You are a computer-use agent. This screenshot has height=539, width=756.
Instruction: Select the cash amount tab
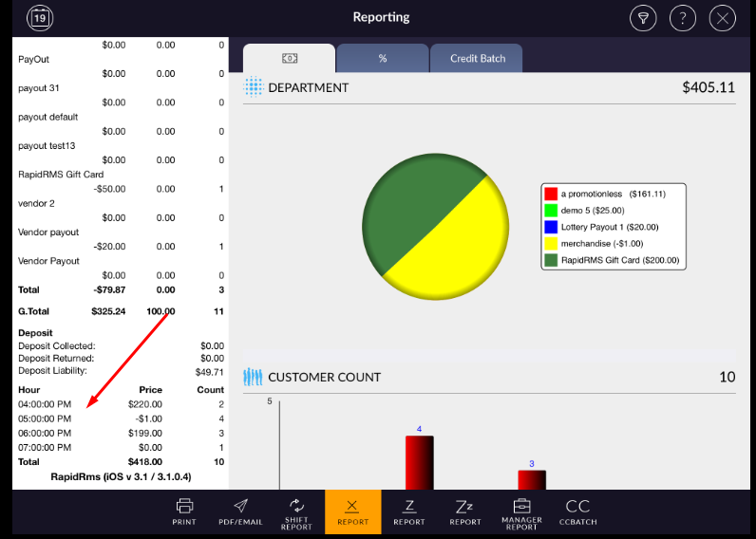(290, 59)
